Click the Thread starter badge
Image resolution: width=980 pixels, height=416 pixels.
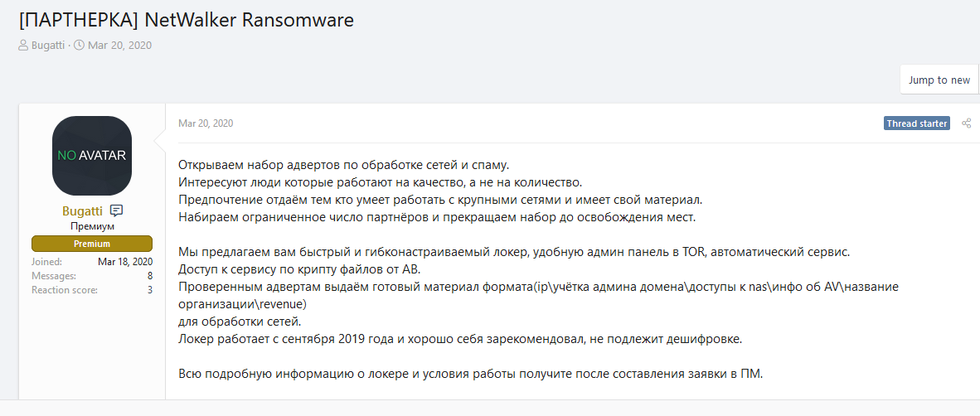916,123
